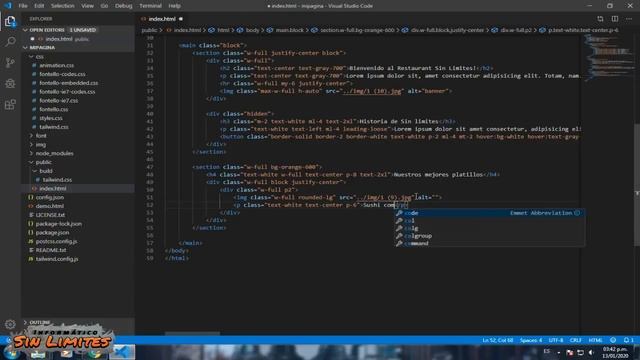The height and width of the screenshot is (360, 640).
Task: Open the Edit menu
Action: [x=39, y=6]
